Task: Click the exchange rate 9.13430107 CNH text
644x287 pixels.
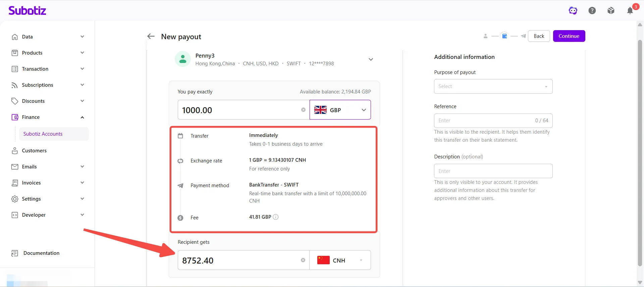Action: (277, 160)
